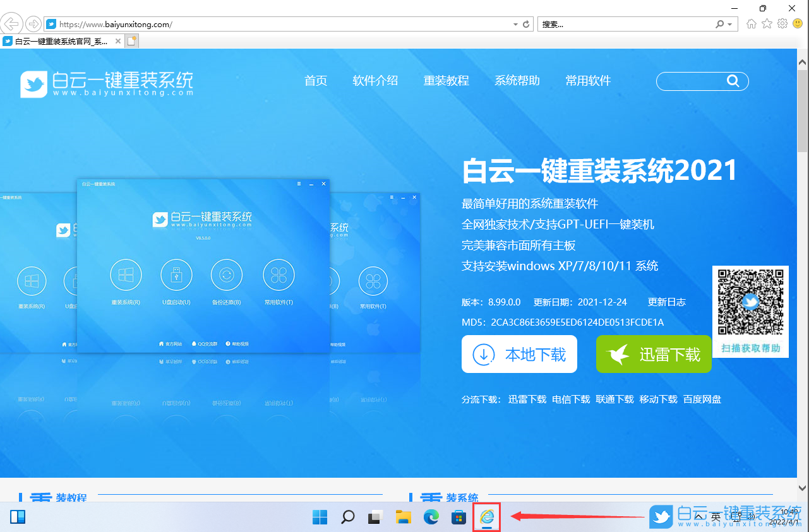Switch to the 系统帮助 menu
The image size is (809, 532).
click(517, 81)
